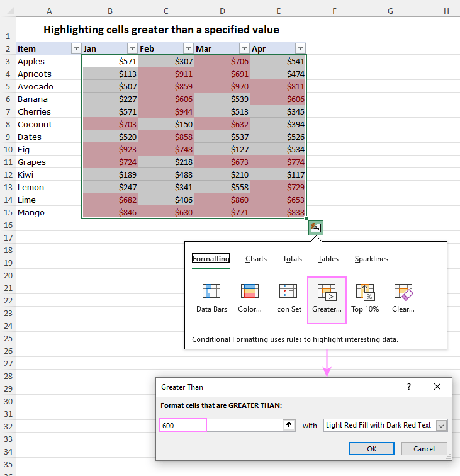Click the Mango cell

pyautogui.click(x=49, y=213)
